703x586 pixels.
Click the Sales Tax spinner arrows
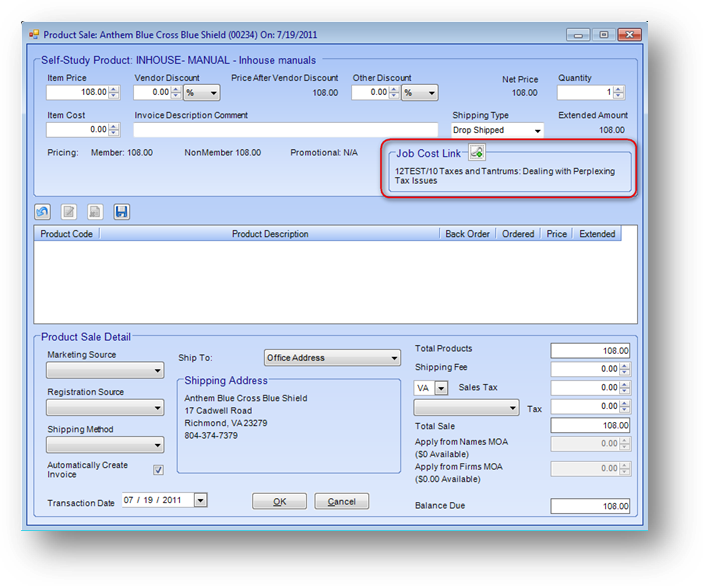pos(625,387)
